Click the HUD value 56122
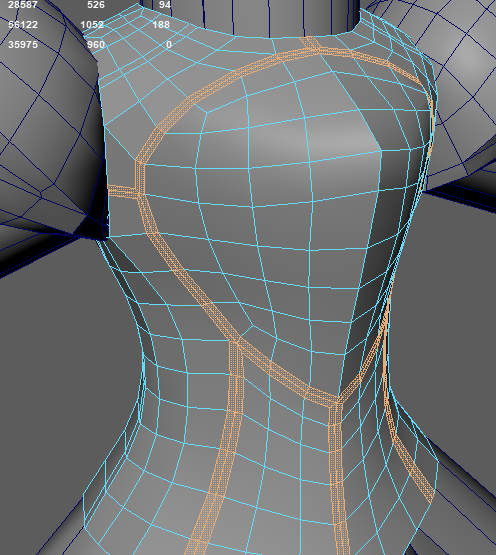The height and width of the screenshot is (555, 496). point(23,25)
